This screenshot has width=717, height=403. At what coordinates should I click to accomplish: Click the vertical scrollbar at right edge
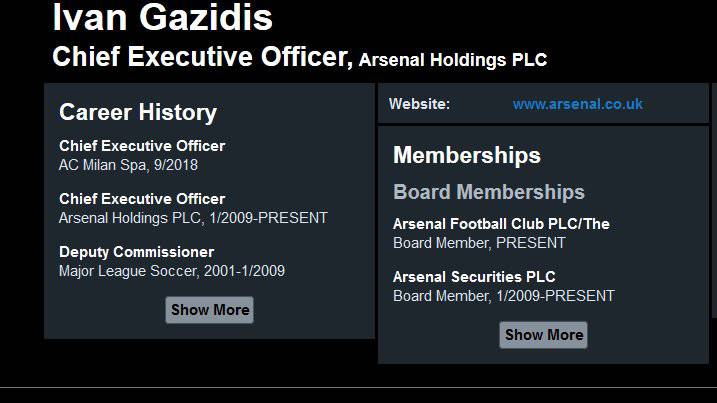click(713, 200)
